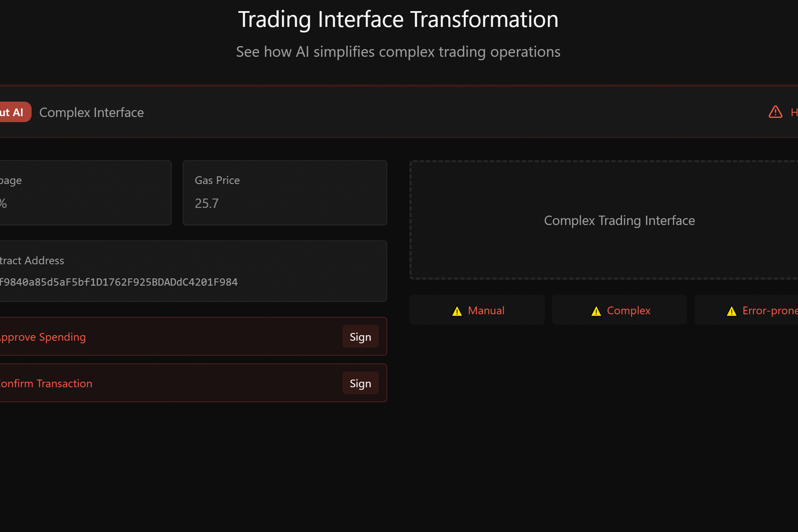
Task: Click the 'Trading Interface Transformation' heading
Action: 398,19
